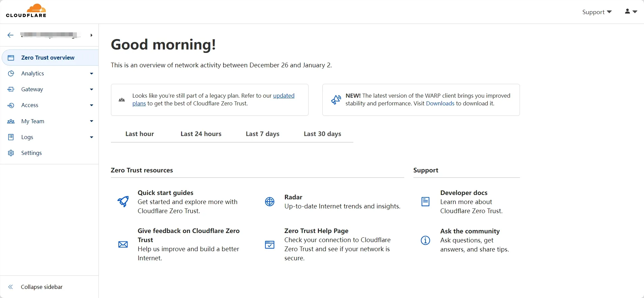
Task: Click the Logs label in sidebar
Action: [x=27, y=137]
